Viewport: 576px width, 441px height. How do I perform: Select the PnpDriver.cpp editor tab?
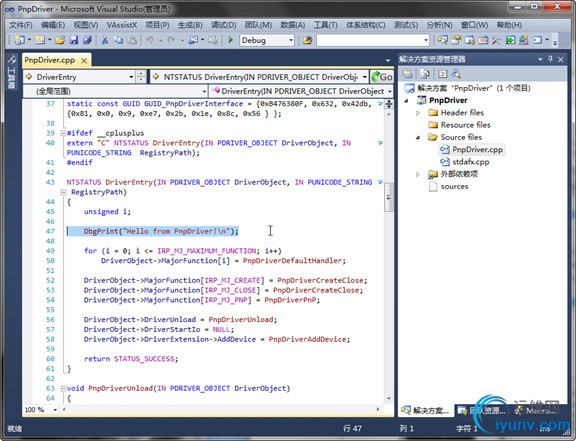coord(50,60)
